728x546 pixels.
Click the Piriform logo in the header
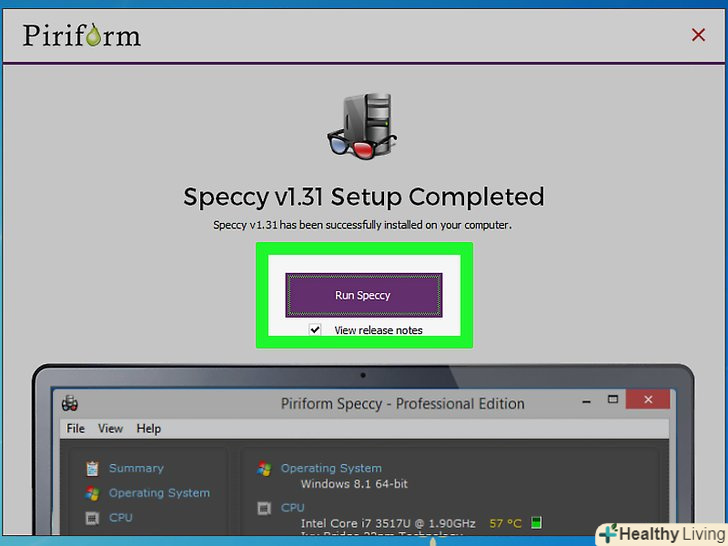(82, 35)
